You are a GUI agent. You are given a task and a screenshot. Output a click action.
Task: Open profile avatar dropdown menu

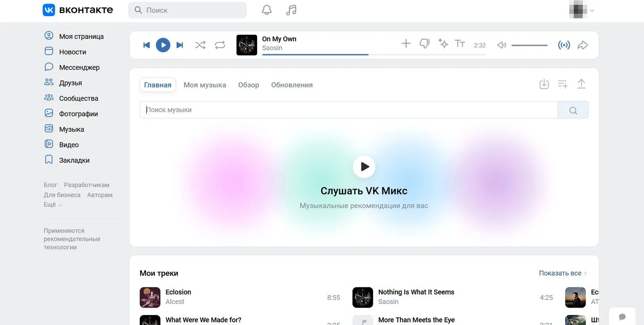click(581, 10)
